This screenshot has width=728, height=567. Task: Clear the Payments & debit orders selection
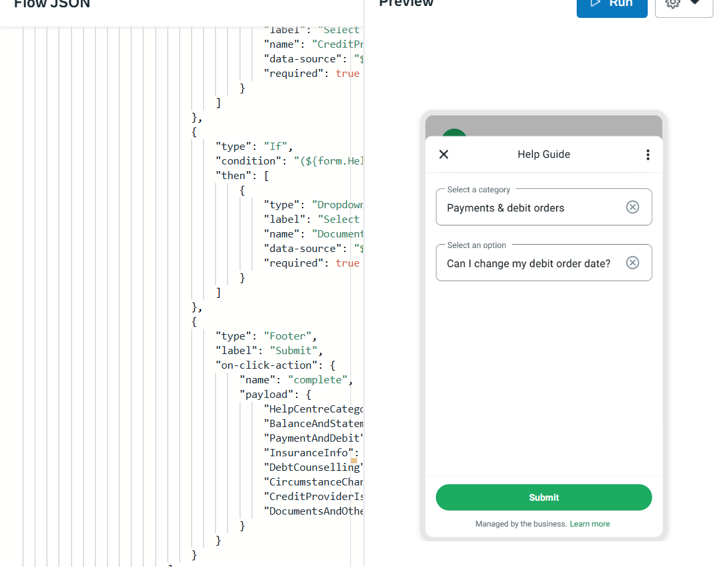(632, 208)
